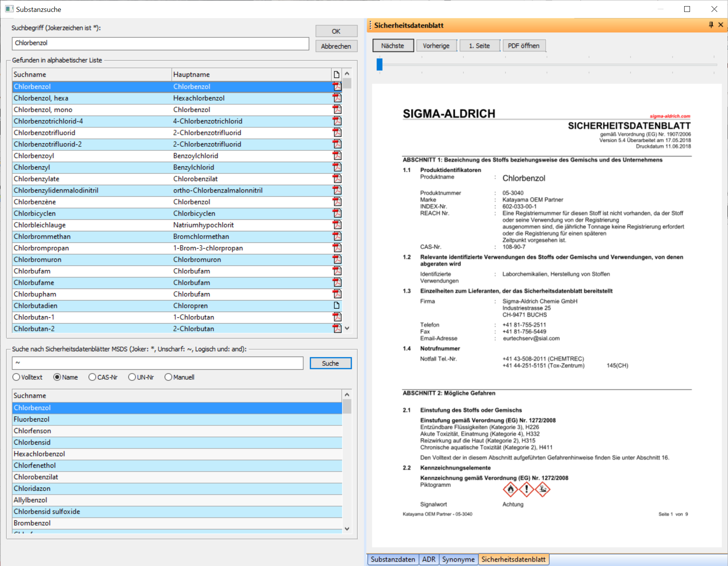
Task: Click PDF icon in Chlorbufame row
Action: [x=337, y=282]
